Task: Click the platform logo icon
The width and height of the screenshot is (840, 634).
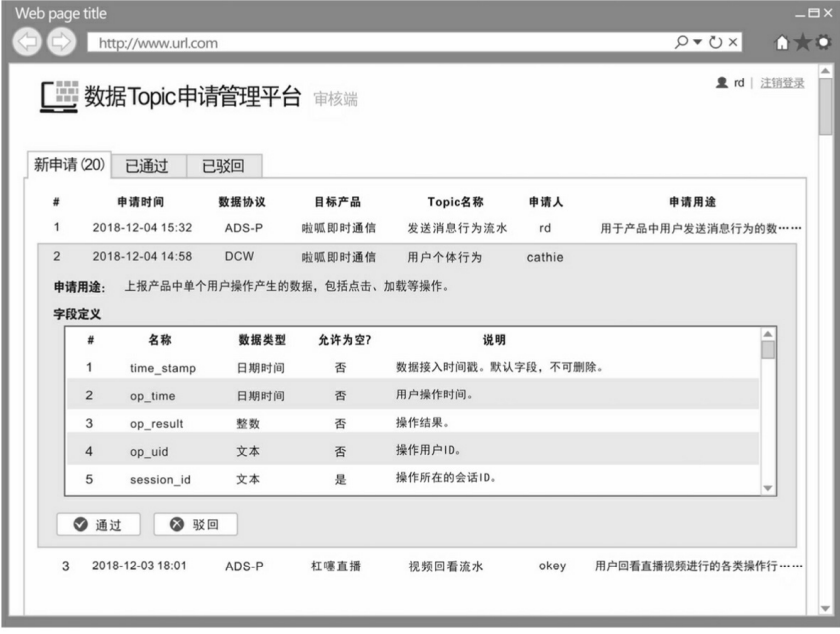Action: pos(59,97)
